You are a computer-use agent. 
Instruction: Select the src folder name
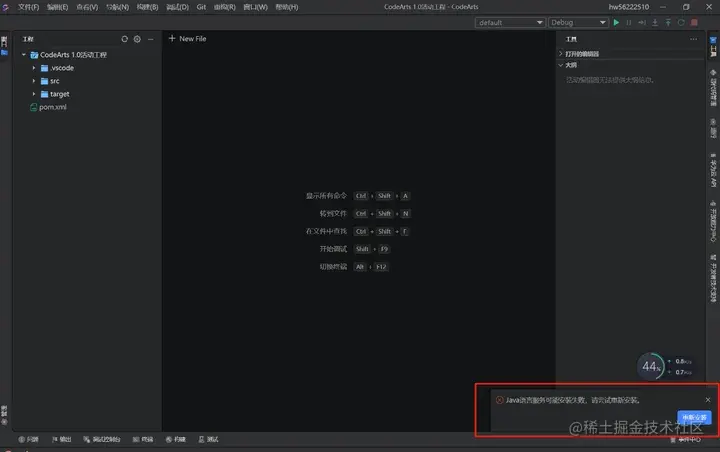pos(55,81)
